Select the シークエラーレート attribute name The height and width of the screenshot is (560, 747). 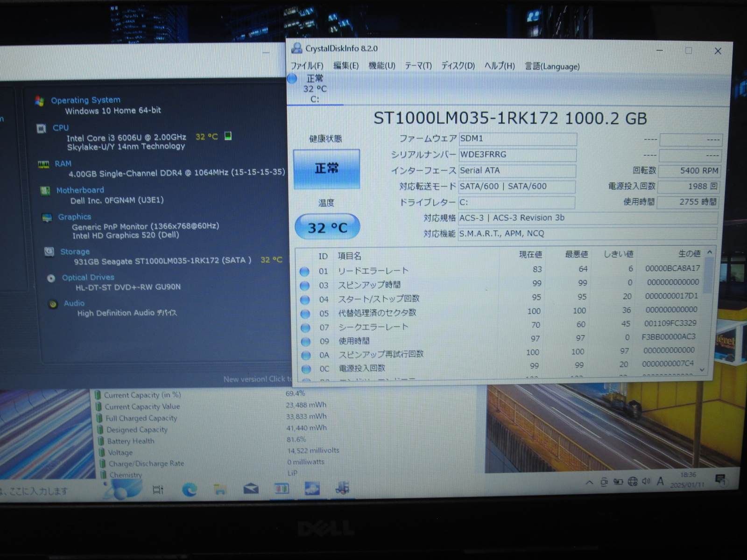(x=373, y=327)
